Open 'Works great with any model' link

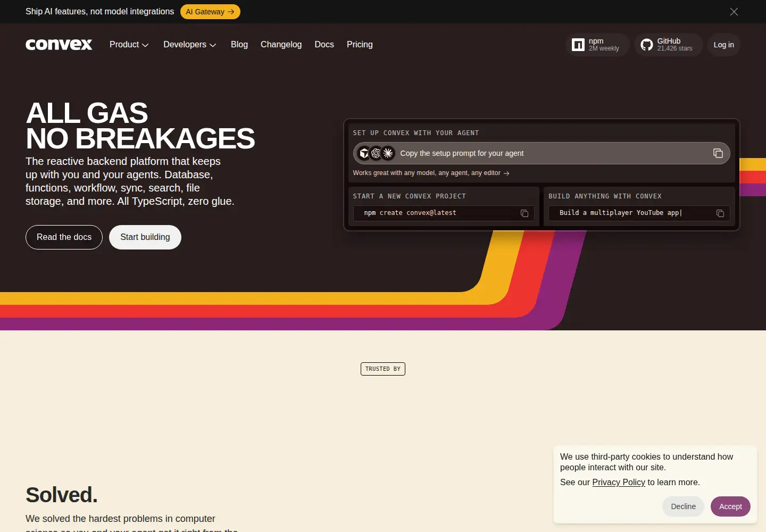(x=431, y=173)
